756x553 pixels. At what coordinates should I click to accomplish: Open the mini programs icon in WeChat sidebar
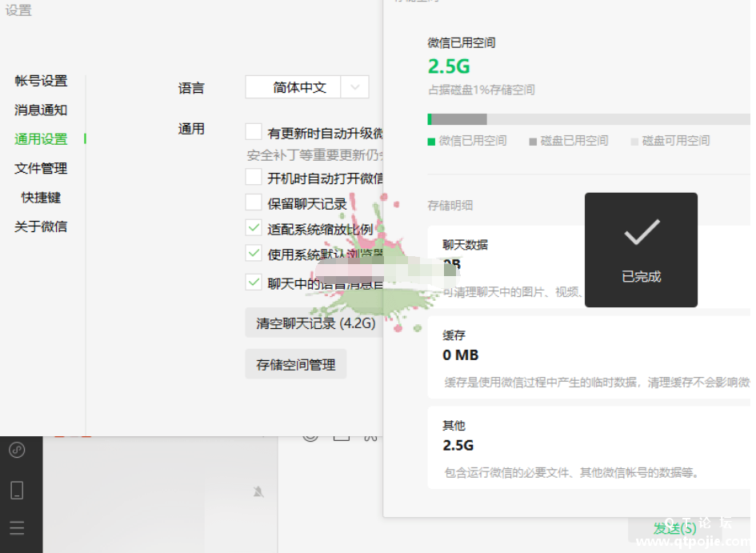[x=17, y=450]
